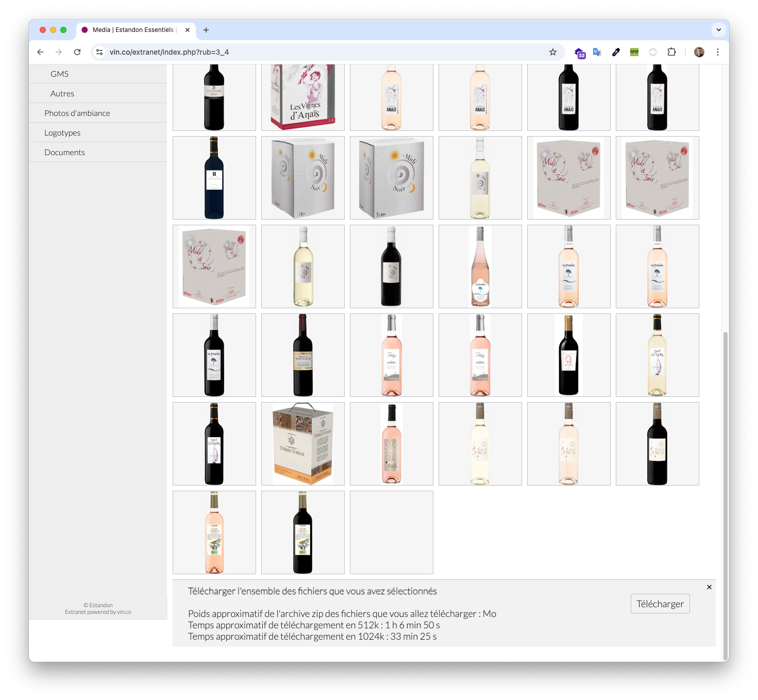Click the Télécharger button
The image size is (758, 700).
click(660, 604)
